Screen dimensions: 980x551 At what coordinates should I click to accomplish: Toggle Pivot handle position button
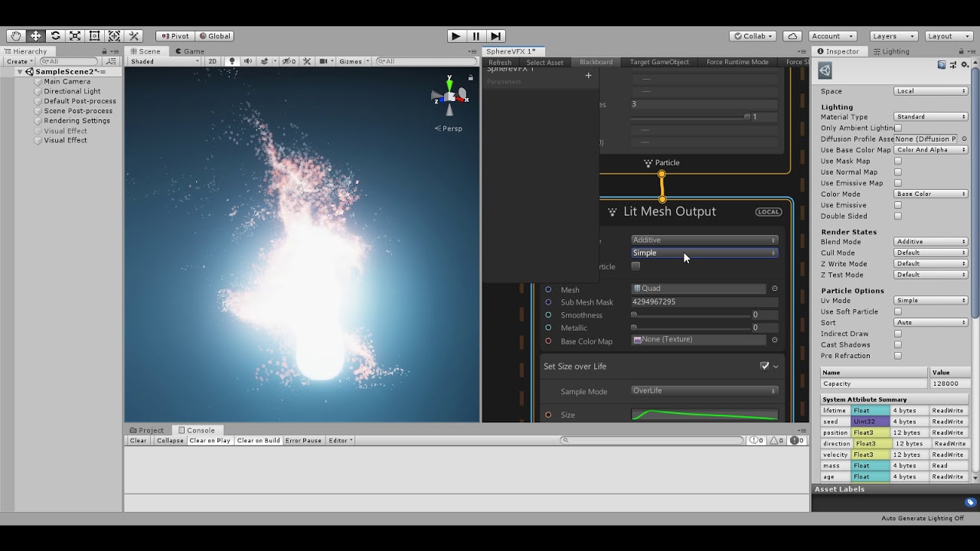(x=175, y=36)
